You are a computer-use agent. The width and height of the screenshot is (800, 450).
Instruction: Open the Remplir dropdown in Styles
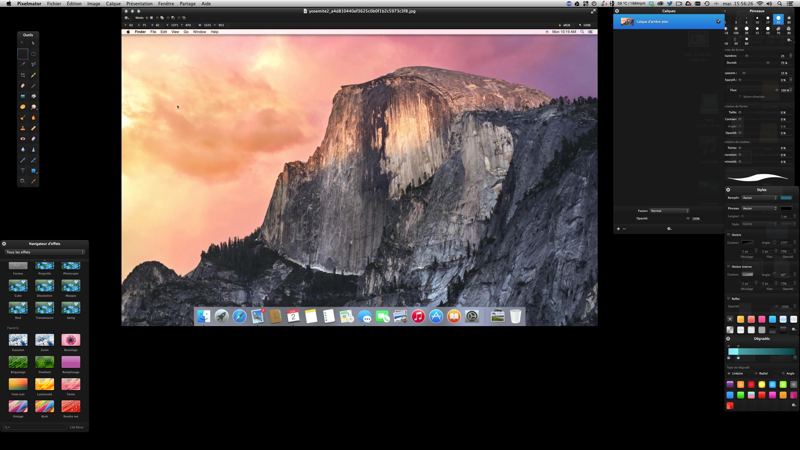(x=760, y=197)
